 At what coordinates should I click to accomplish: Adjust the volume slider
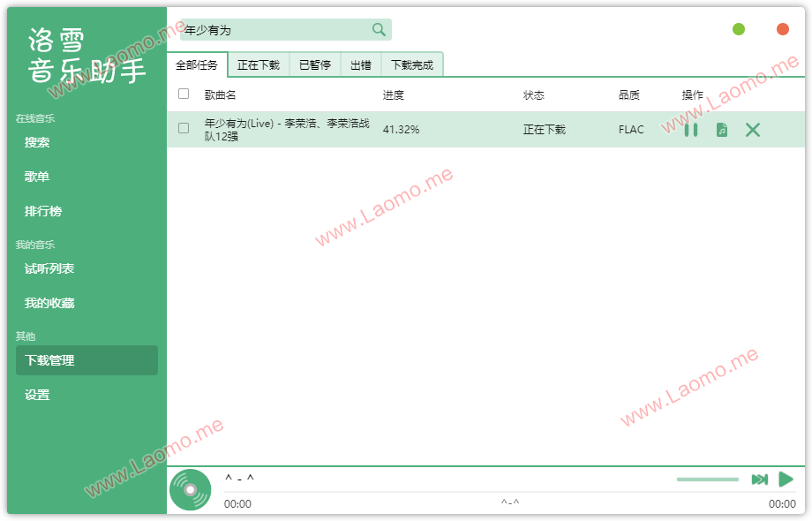click(707, 479)
